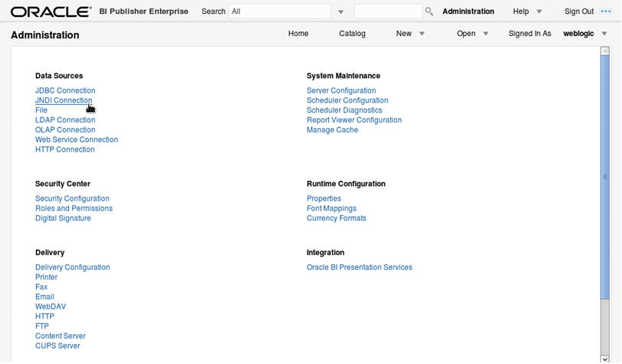Open Security Configuration
This screenshot has height=364, width=622.
point(72,198)
